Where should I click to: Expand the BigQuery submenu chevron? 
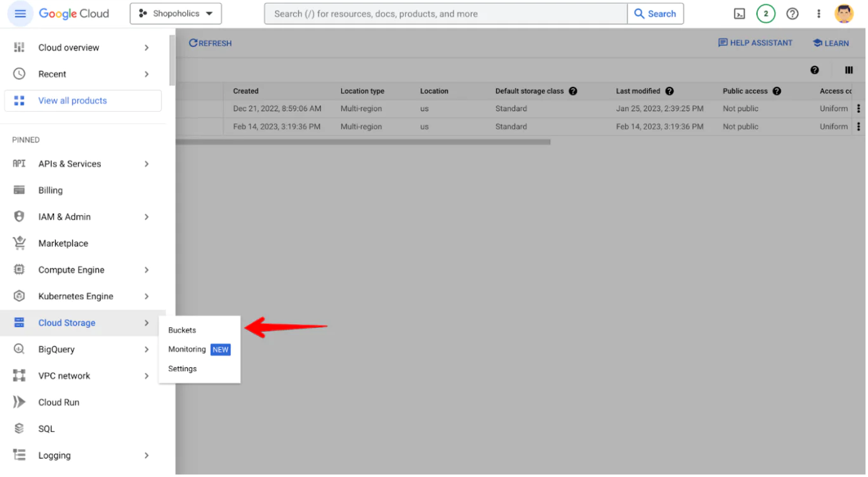click(147, 349)
